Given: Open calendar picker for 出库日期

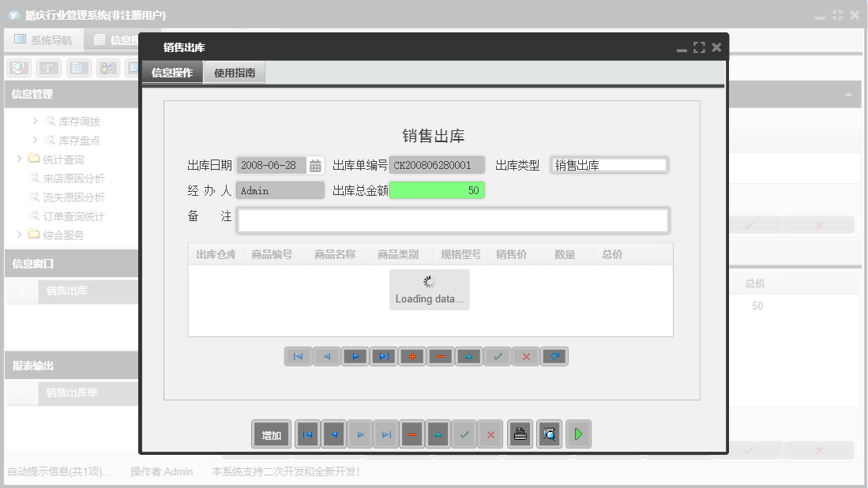Looking at the screenshot, I should 315,166.
